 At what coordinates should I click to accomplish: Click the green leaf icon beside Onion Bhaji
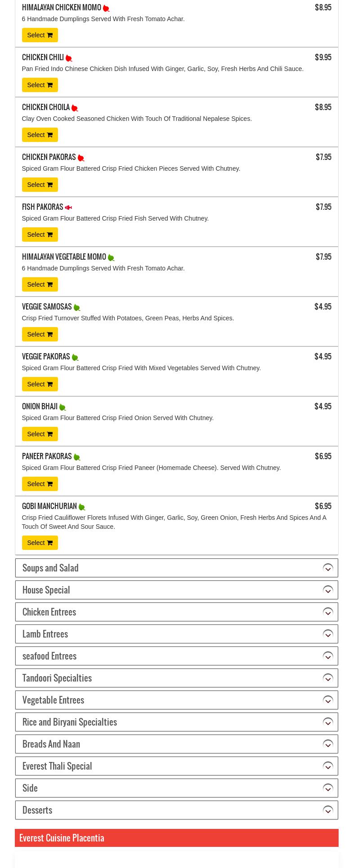(x=63, y=407)
